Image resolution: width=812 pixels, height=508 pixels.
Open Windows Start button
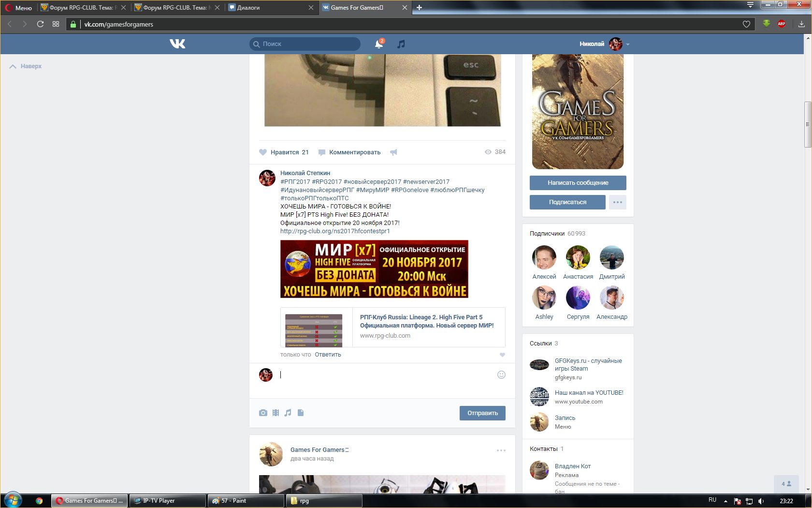click(x=13, y=500)
